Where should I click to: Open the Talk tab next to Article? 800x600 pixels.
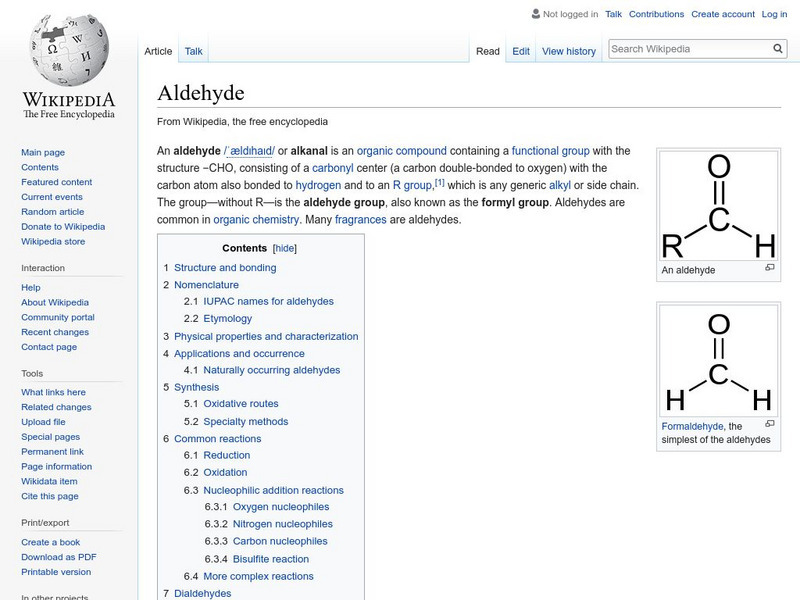pos(193,51)
